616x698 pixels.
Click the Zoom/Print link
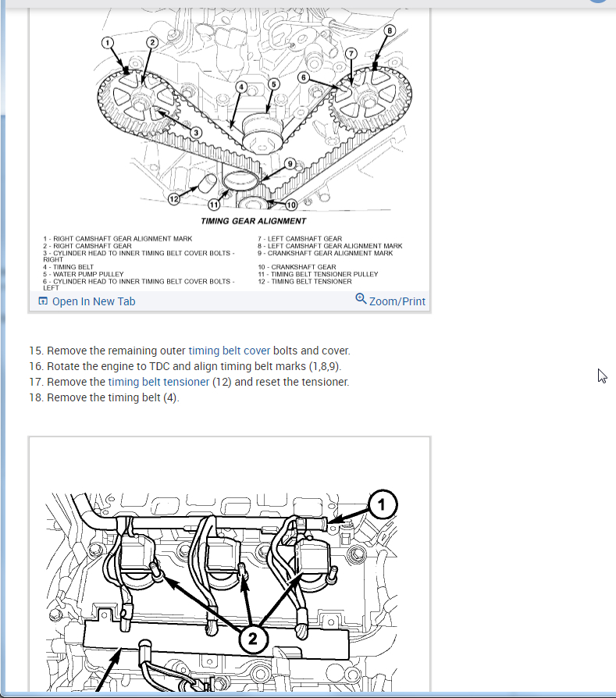[390, 301]
